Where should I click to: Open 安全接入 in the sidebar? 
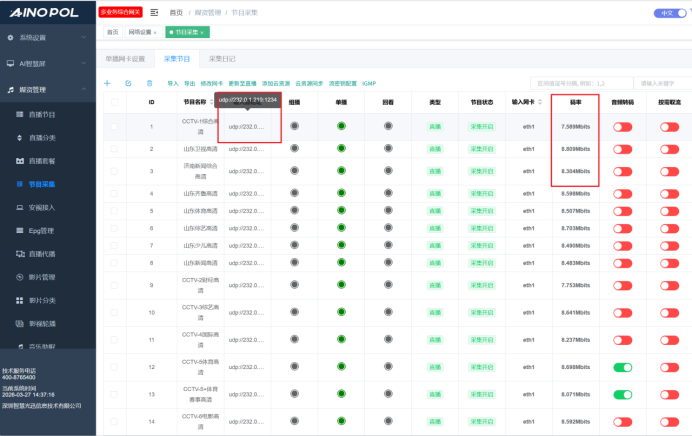click(x=42, y=207)
